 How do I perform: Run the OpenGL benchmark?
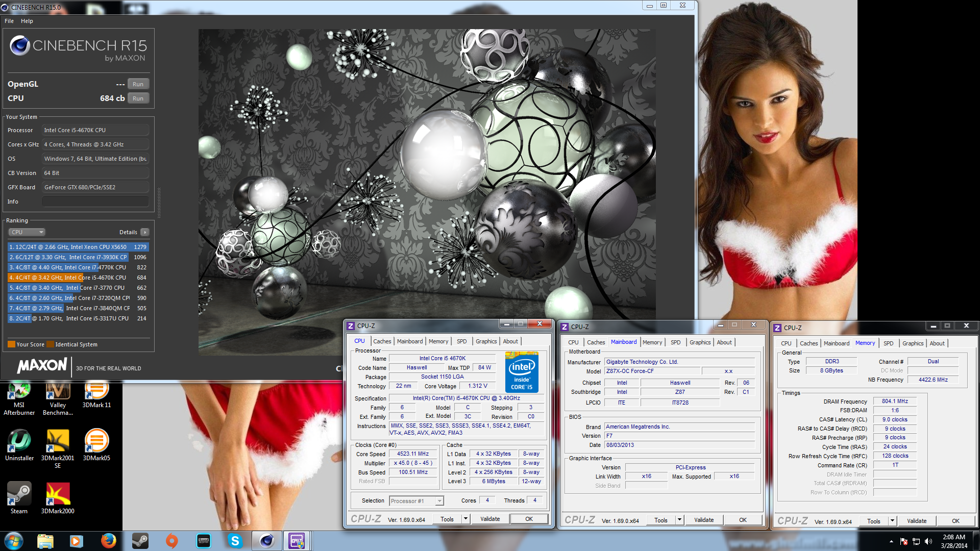tap(138, 84)
